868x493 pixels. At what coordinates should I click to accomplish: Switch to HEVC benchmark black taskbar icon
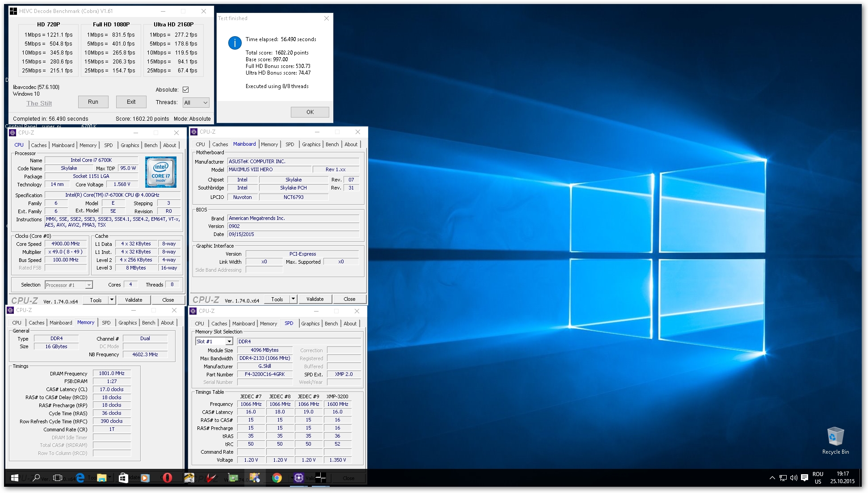pyautogui.click(x=320, y=478)
